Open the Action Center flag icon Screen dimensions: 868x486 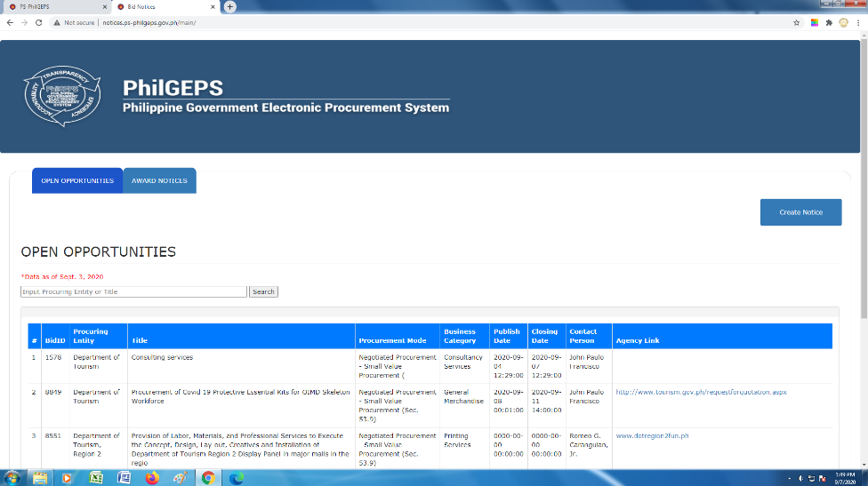[x=822, y=478]
